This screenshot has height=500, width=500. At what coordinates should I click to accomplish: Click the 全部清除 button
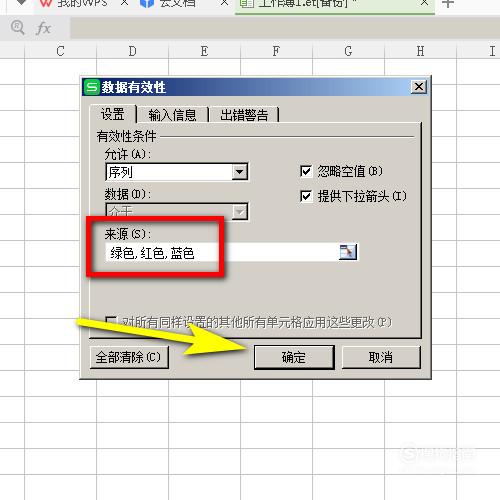coord(129,357)
